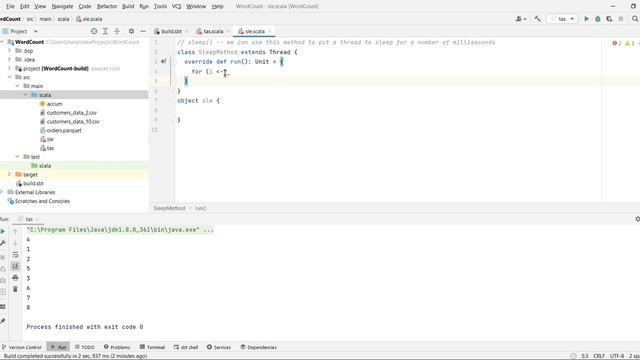Open the Navigate menu
This screenshot has width=640, height=360.
point(62,6)
